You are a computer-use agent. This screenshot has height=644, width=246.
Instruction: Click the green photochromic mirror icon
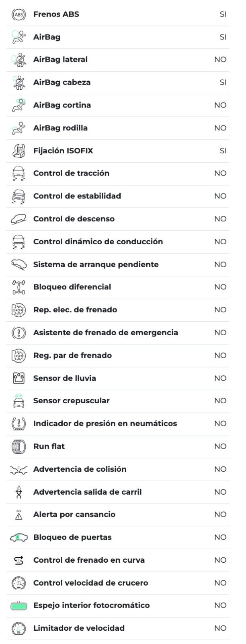[x=19, y=606]
